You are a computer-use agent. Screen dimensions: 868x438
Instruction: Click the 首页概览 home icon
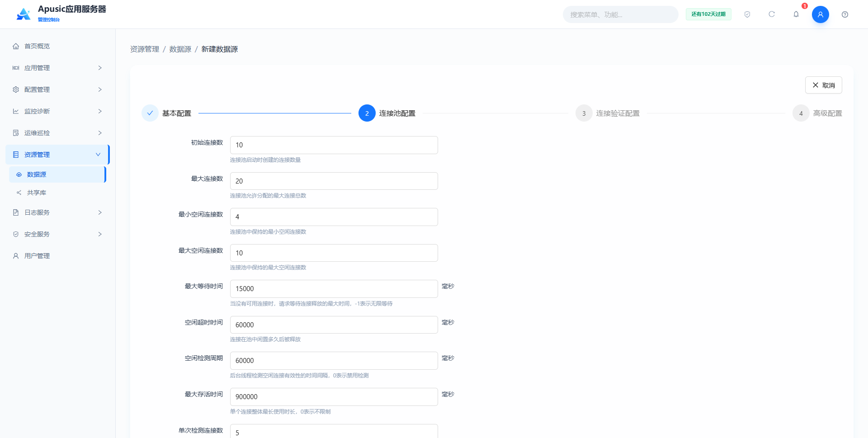point(16,46)
